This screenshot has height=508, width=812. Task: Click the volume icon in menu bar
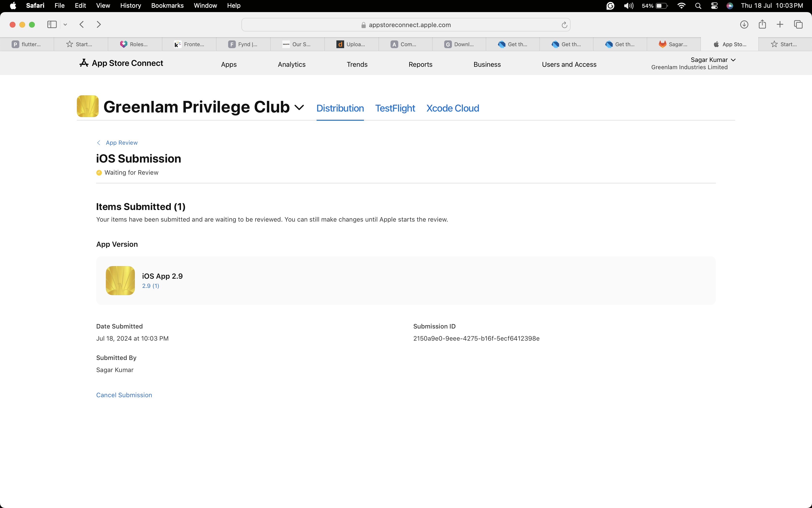pos(629,6)
